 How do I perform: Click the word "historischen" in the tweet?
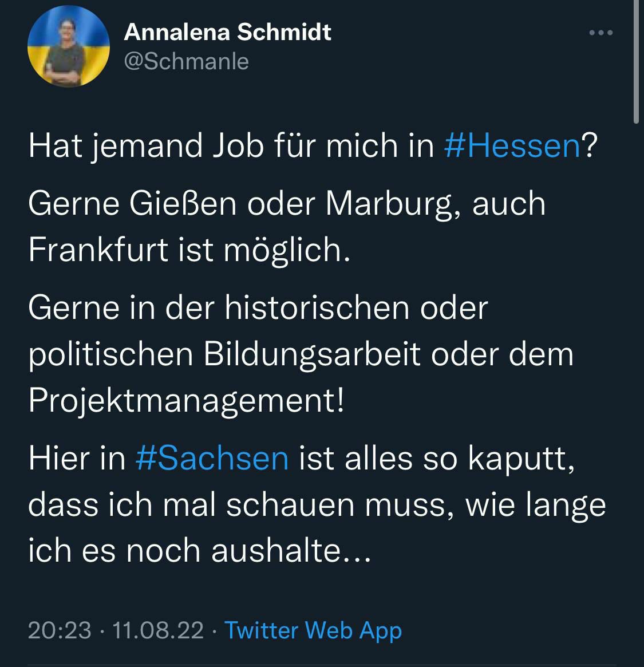(x=317, y=308)
